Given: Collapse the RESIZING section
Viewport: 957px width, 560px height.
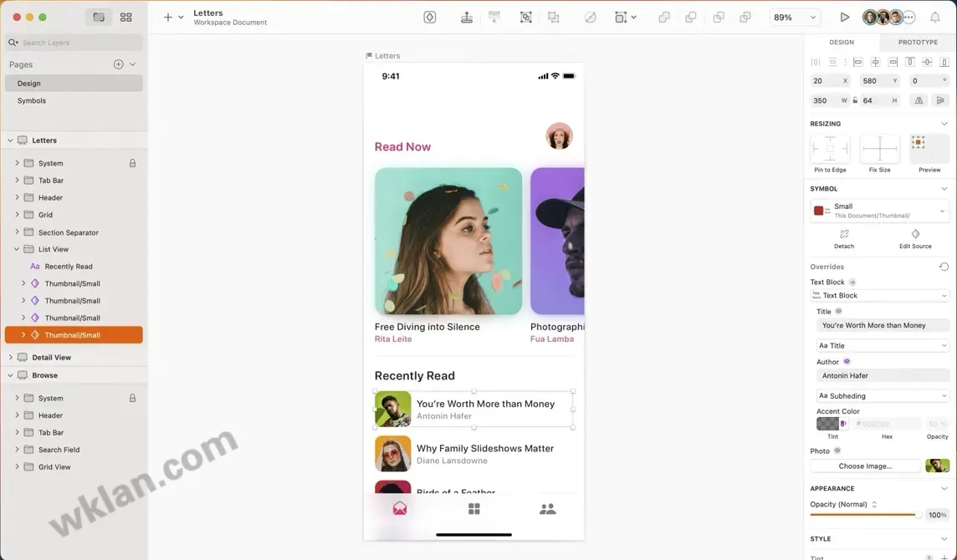Looking at the screenshot, I should (x=944, y=123).
